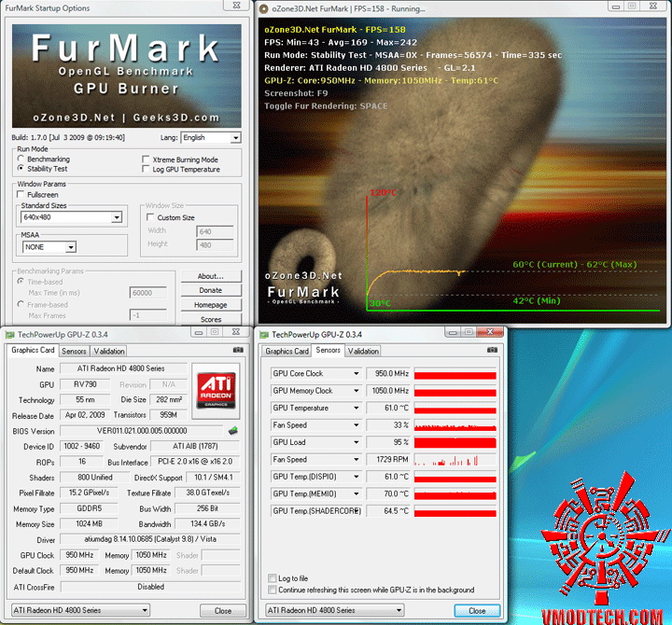This screenshot has height=625, width=672.
Task: Enable Log to file in GPU-Z Sensors
Action: coord(272,577)
